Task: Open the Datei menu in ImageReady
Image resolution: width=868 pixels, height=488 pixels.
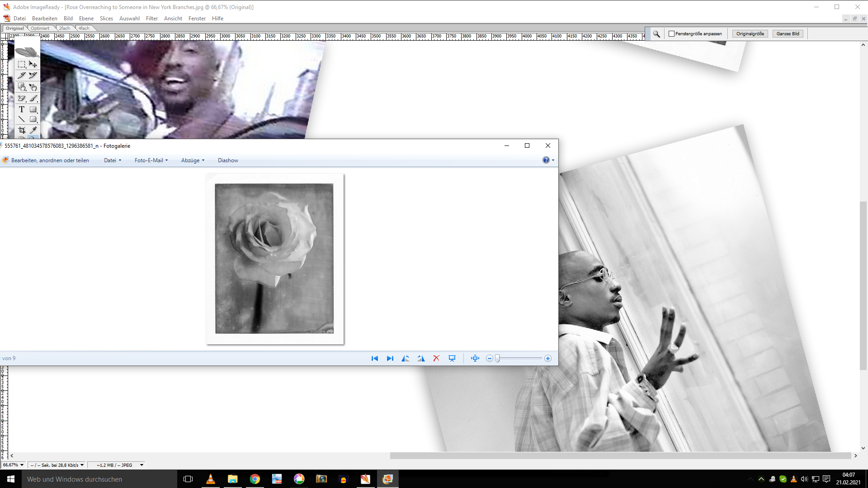Action: tap(19, 19)
